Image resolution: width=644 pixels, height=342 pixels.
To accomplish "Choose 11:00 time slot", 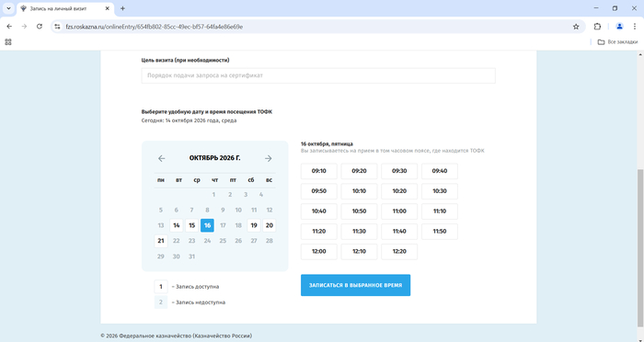I will tap(399, 211).
